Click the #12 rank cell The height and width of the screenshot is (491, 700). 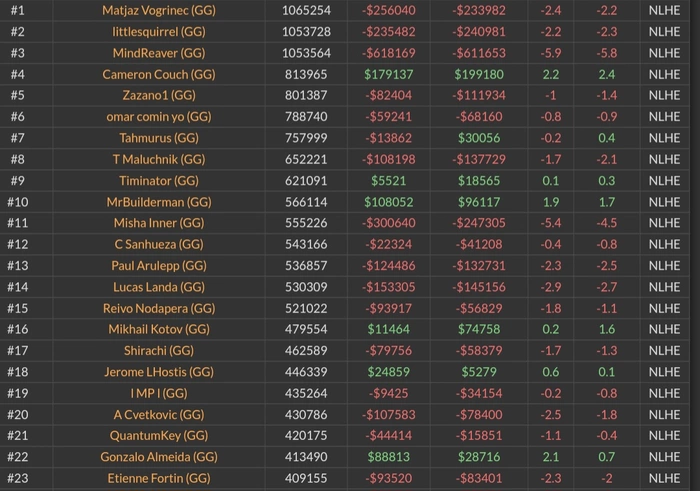[x=18, y=244]
